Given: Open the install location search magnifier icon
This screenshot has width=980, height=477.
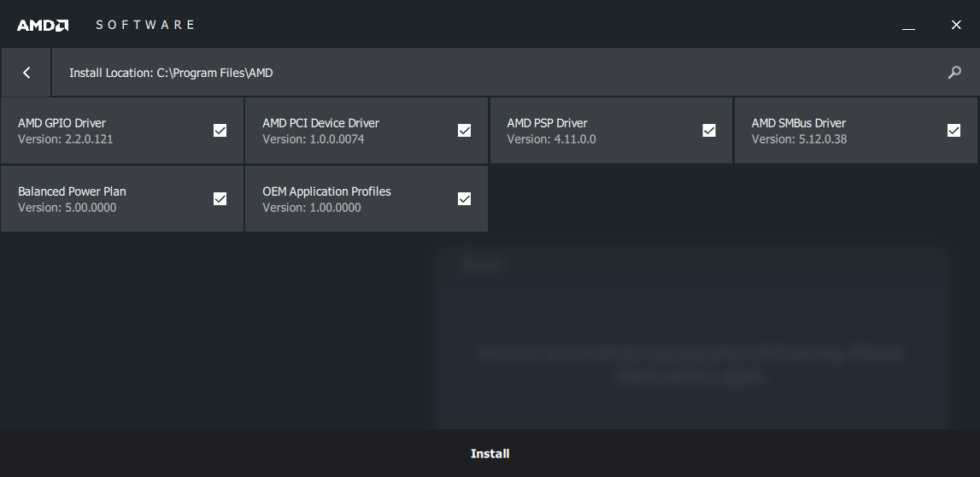Looking at the screenshot, I should [954, 73].
